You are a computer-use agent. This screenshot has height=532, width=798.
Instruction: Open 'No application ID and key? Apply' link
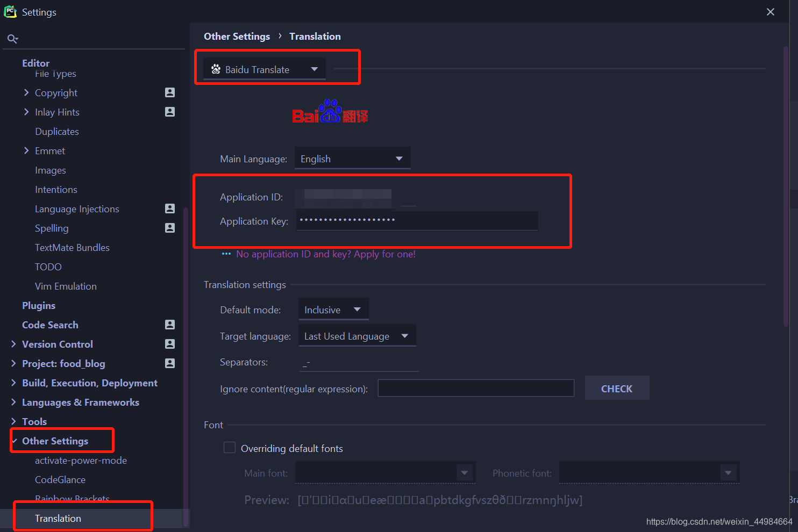(326, 254)
